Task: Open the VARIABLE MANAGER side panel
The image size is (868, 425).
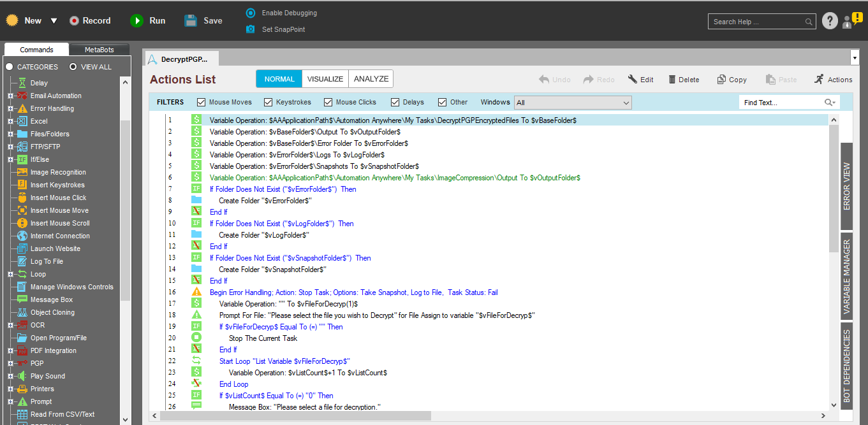Action: [846, 277]
